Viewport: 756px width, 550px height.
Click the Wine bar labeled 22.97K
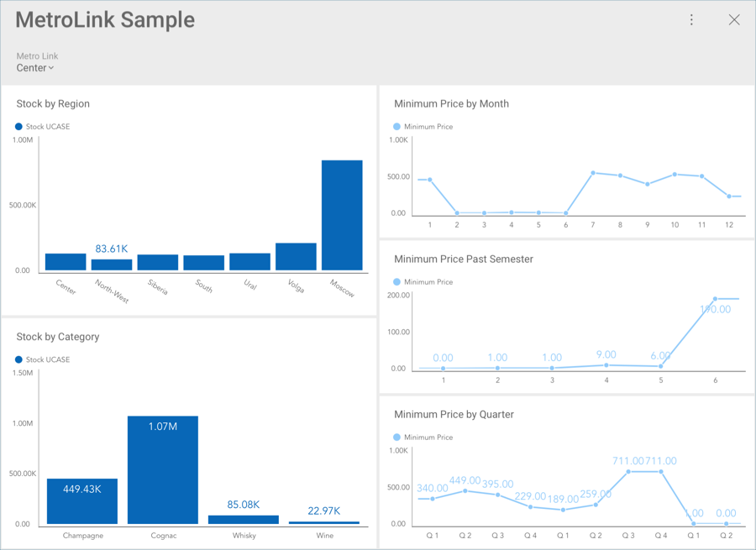pyautogui.click(x=324, y=521)
